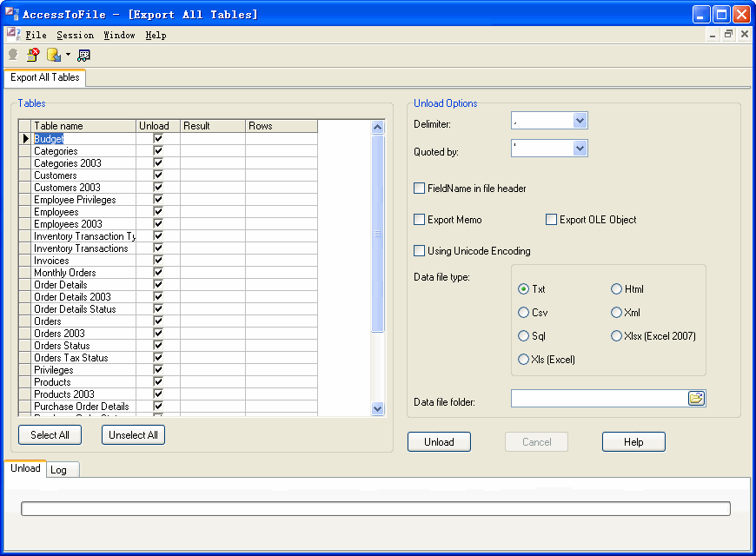Click the logoff lock icon with red X
Image resolution: width=756 pixels, height=556 pixels.
[x=33, y=55]
